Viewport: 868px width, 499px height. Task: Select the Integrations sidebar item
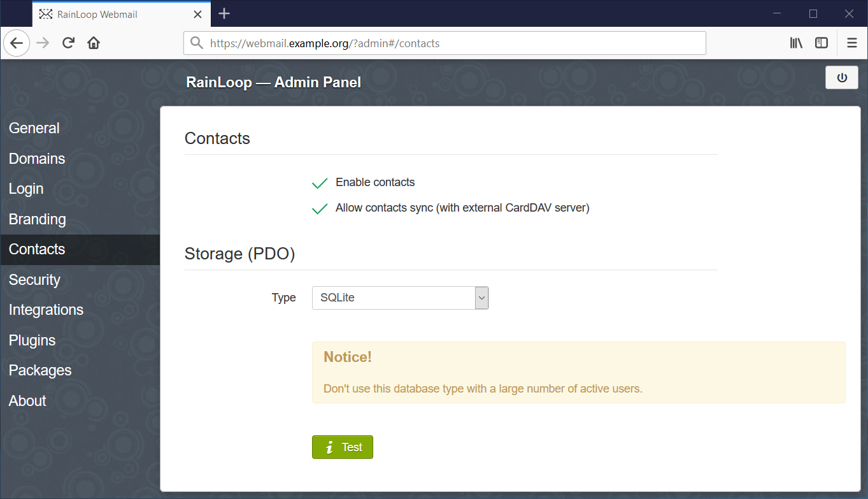coord(46,310)
